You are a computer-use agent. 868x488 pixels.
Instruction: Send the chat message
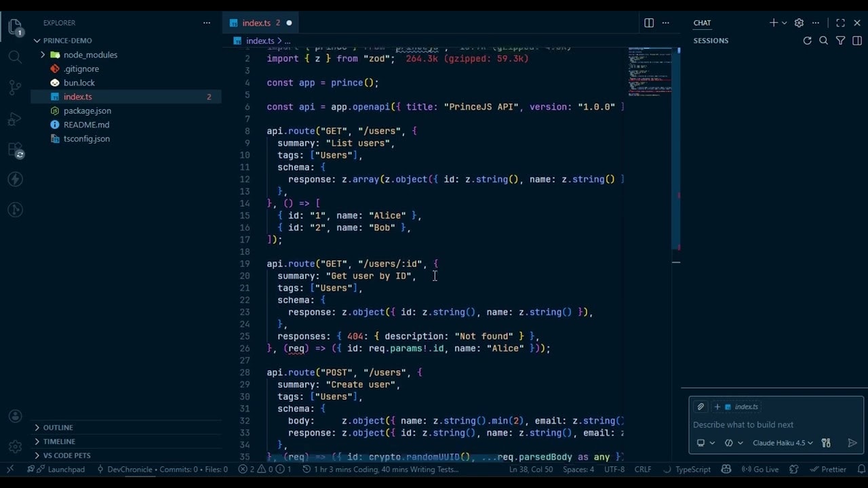click(852, 443)
